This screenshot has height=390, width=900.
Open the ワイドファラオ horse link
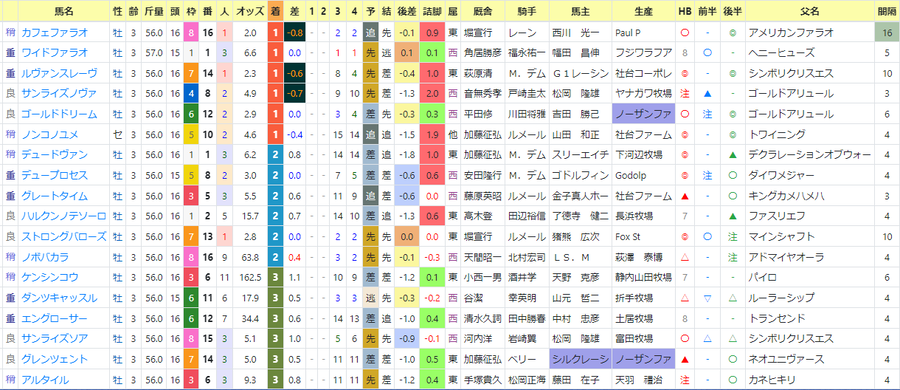(x=55, y=53)
